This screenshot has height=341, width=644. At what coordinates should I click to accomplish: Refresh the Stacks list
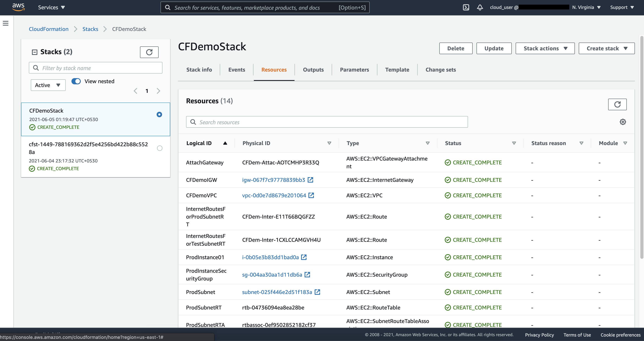149,52
